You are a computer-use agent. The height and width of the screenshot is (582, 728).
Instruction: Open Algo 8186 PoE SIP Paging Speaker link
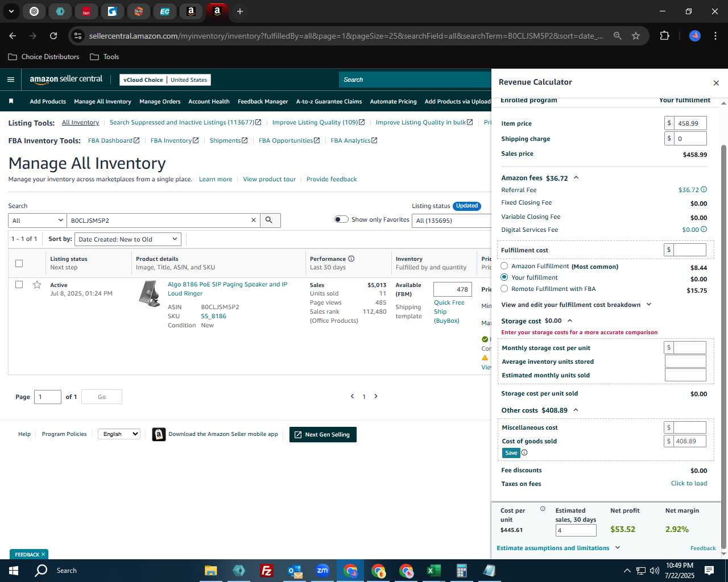click(227, 289)
